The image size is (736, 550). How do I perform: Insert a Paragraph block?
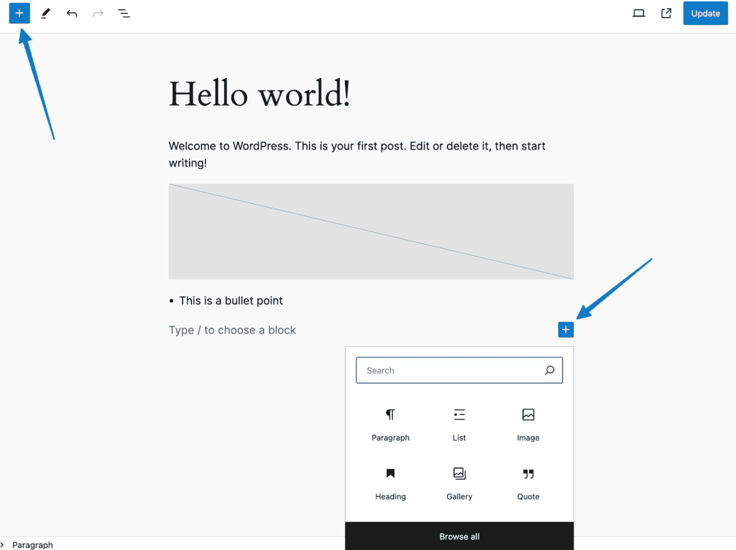(391, 425)
